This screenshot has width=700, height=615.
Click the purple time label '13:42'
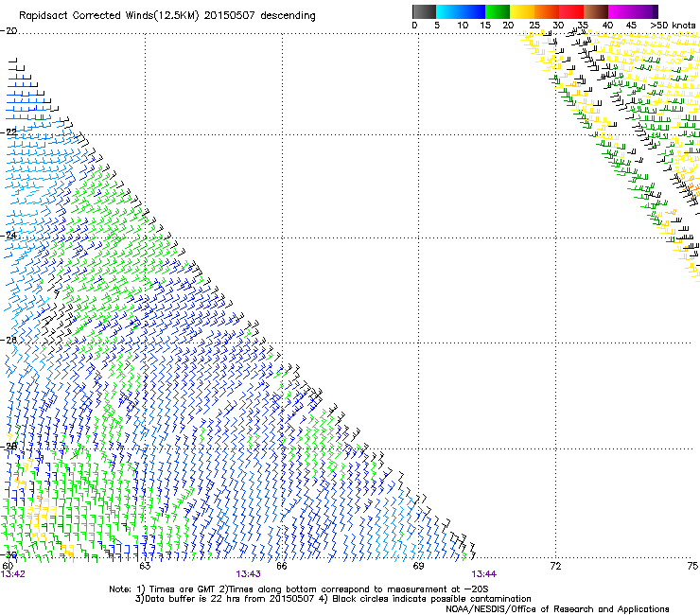click(13, 574)
